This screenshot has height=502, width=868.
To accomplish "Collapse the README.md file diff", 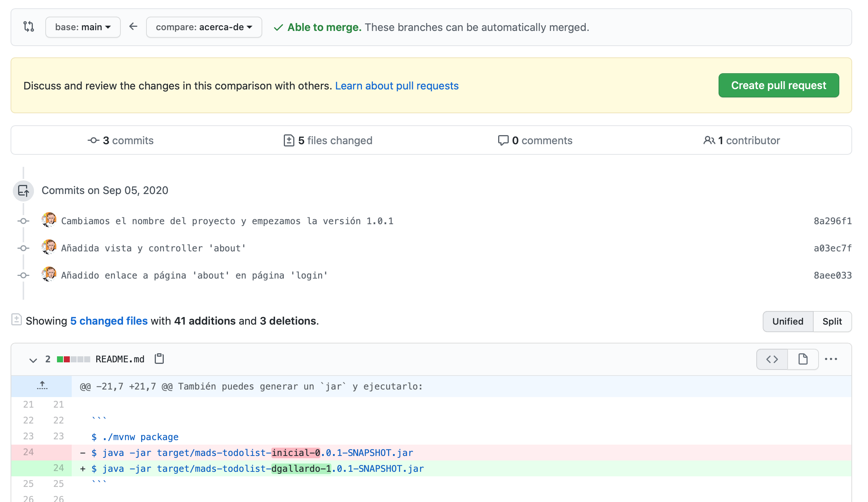I will coord(33,360).
